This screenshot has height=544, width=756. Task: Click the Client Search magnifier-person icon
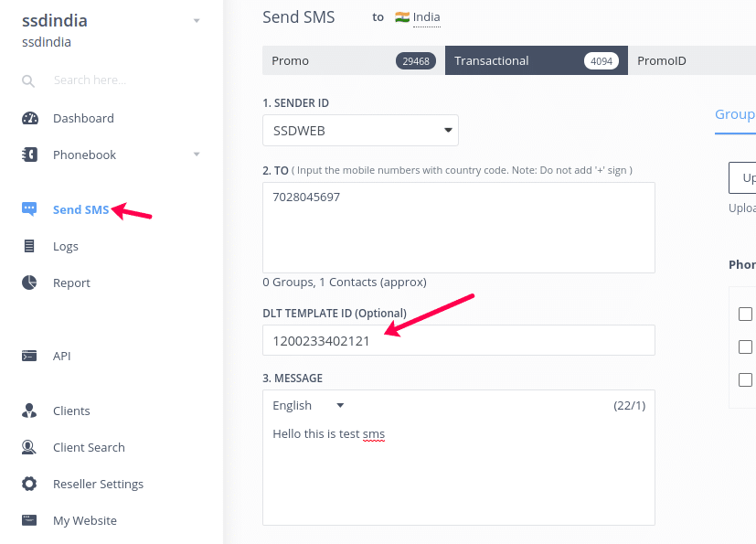pyautogui.click(x=29, y=448)
